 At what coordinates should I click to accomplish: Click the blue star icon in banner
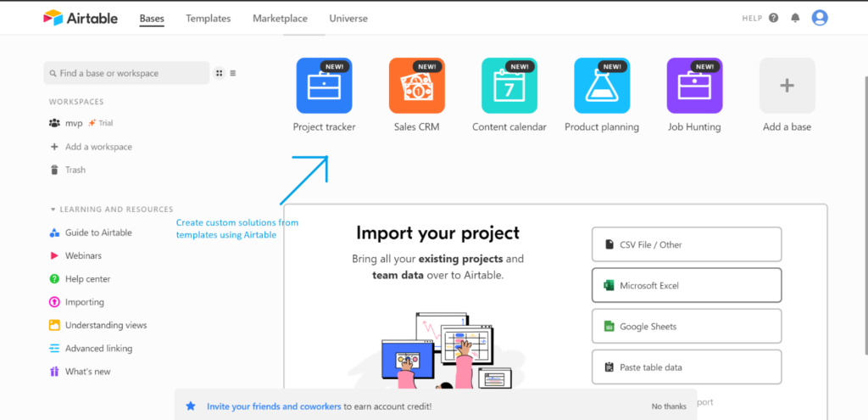[191, 406]
